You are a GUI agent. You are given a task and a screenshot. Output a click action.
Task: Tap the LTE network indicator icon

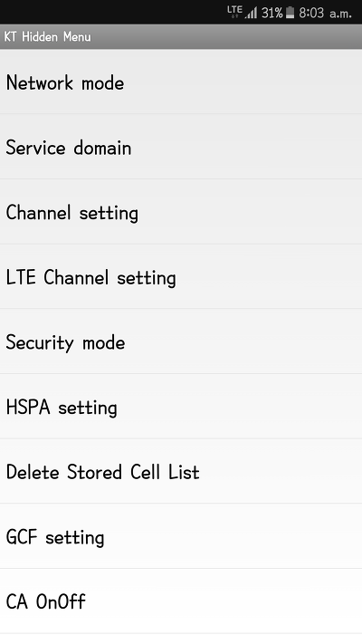[234, 12]
